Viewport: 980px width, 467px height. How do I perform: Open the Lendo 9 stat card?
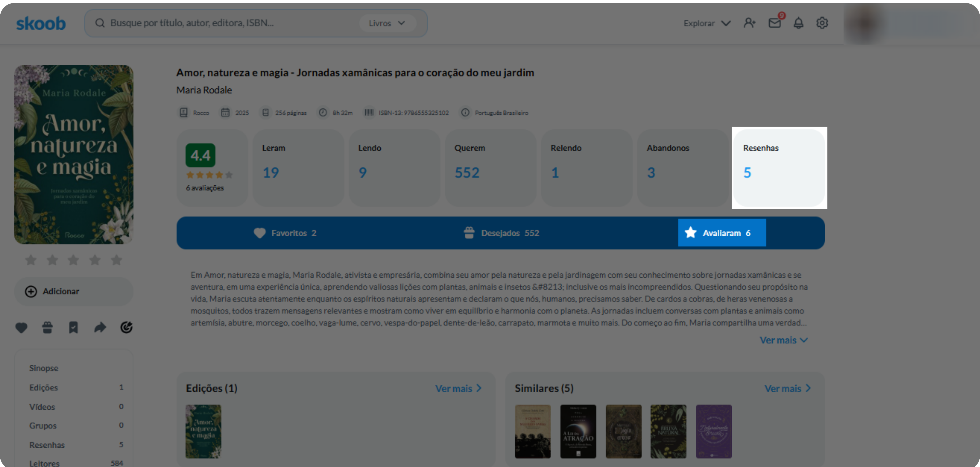pyautogui.click(x=394, y=168)
